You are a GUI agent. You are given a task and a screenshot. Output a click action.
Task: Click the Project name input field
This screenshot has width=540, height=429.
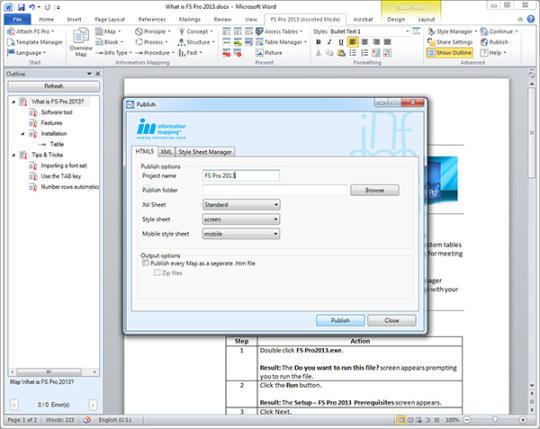[241, 176]
